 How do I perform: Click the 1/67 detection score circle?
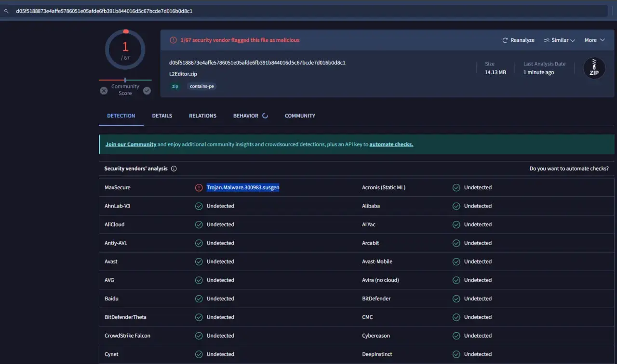coord(125,50)
